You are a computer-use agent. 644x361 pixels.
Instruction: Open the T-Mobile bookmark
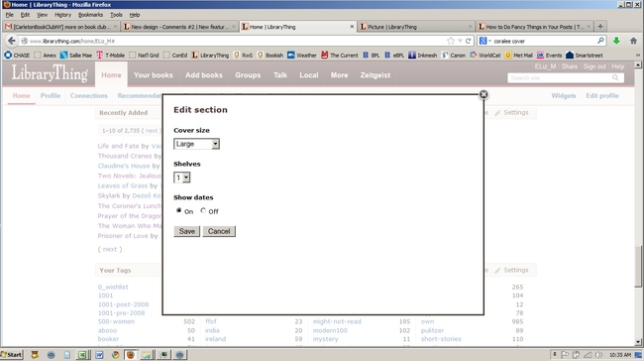coord(111,56)
